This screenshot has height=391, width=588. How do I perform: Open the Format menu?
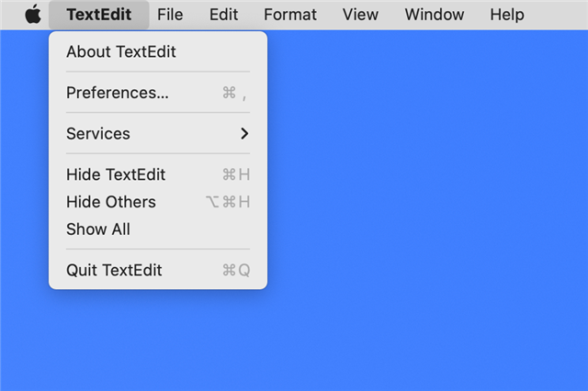(290, 15)
